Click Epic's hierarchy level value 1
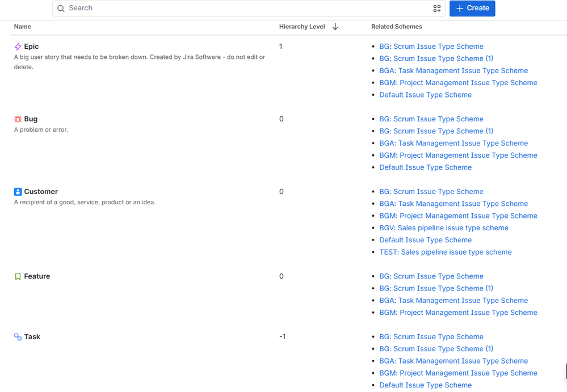 (x=280, y=47)
